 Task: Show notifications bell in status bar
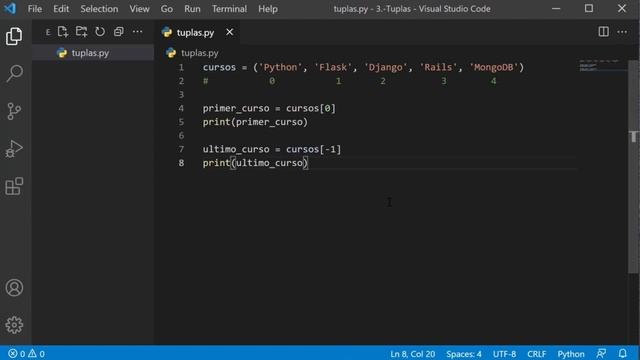[622, 353]
